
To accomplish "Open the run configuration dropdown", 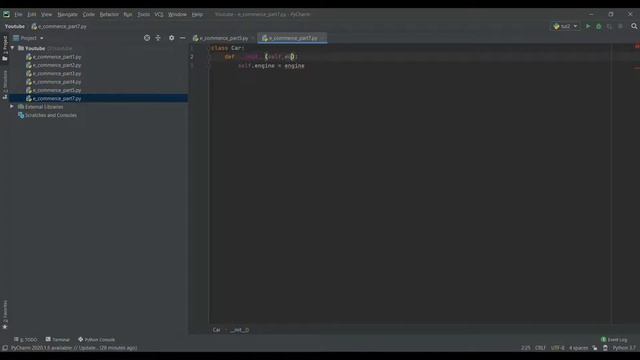I will point(565,27).
